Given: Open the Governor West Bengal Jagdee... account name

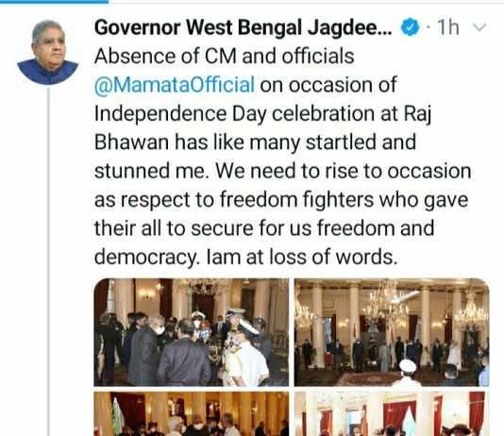Looking at the screenshot, I should (243, 27).
